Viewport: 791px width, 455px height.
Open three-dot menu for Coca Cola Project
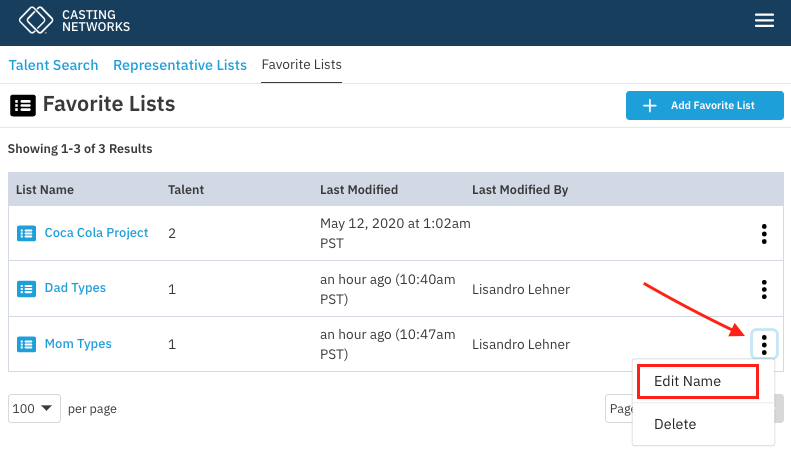tap(764, 234)
